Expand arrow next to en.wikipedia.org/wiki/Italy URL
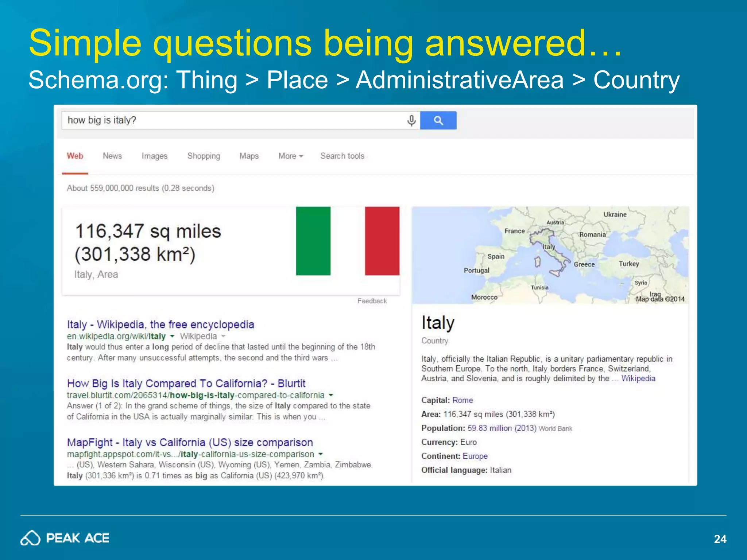The width and height of the screenshot is (747, 560). point(172,336)
